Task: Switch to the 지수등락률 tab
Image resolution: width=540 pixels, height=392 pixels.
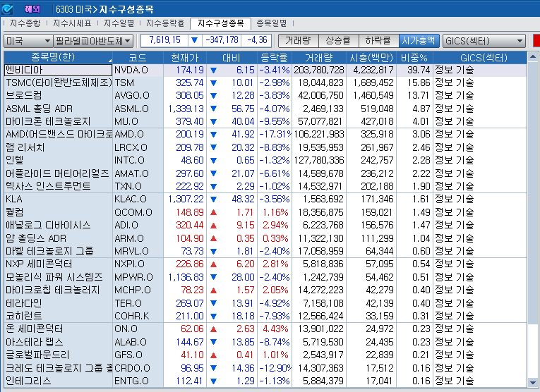Action: [x=165, y=23]
